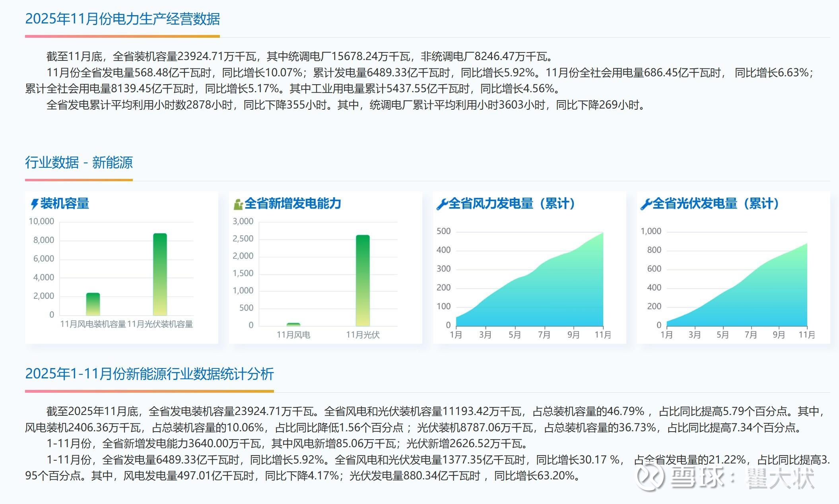839x504 pixels.
Task: Click the 7月 axis label on photovoltaic chart
Action: coord(751,335)
